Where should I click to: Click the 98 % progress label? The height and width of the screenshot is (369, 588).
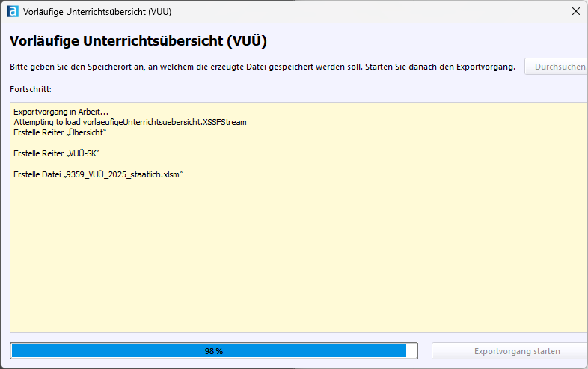click(213, 351)
